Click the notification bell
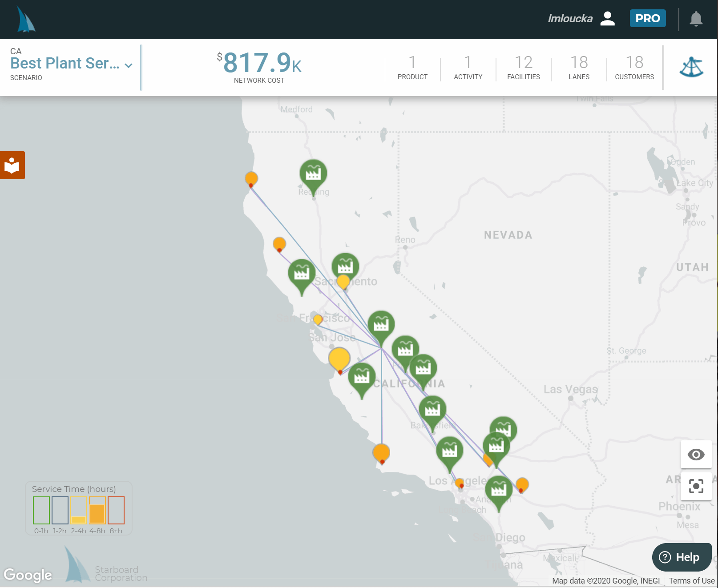Screen dimensions: 718x588 pyautogui.click(x=695, y=19)
